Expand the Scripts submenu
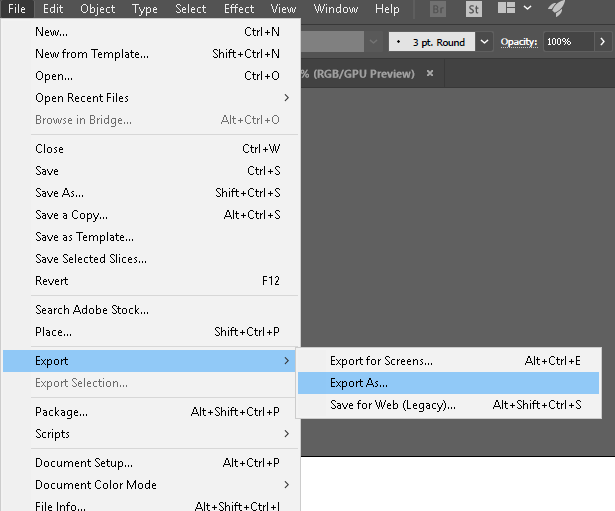 (150, 434)
